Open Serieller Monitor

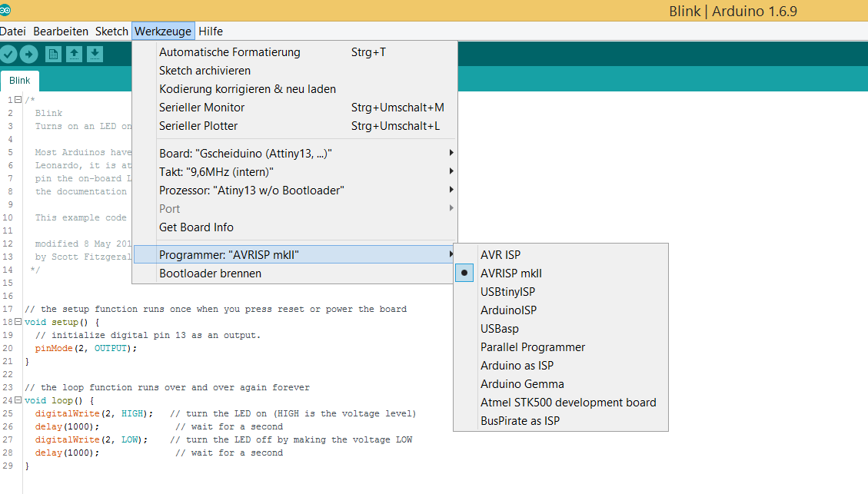(x=294, y=108)
